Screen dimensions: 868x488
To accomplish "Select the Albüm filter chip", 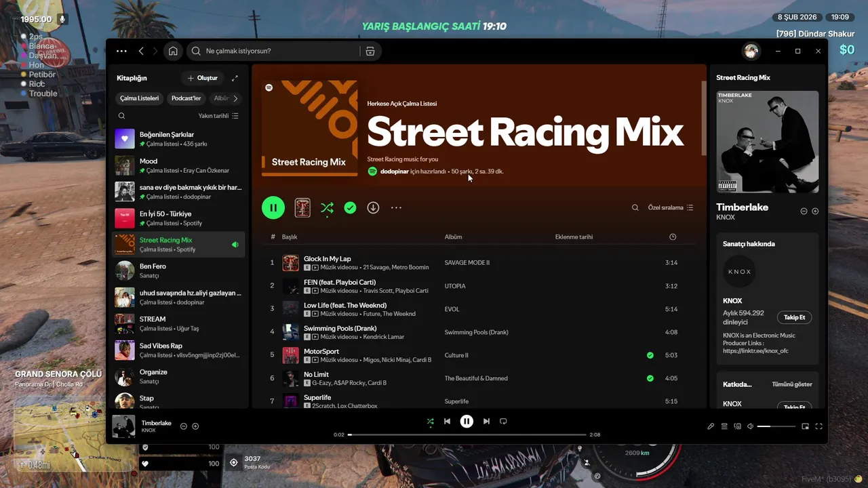I will (220, 98).
